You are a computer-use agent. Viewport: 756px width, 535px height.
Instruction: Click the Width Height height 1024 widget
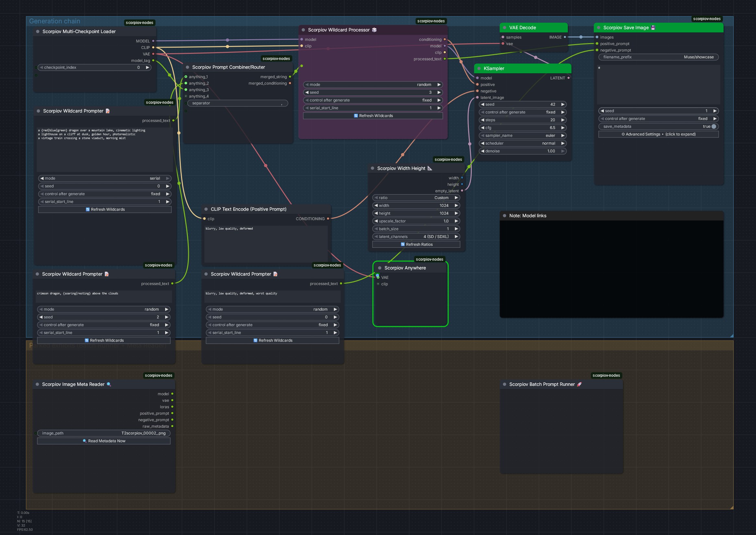416,213
